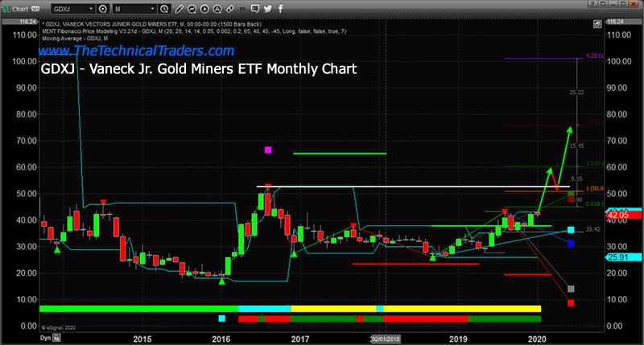Select the GDXJ VANECK VECTORS legend line
The height and width of the screenshot is (345, 644).
152,24
